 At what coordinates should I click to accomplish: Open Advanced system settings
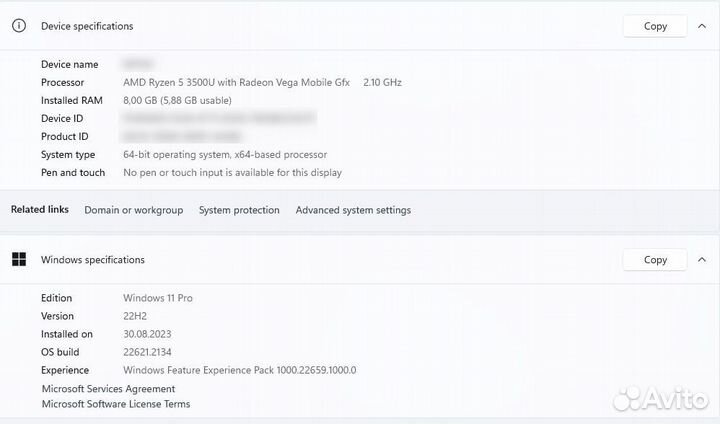point(353,210)
